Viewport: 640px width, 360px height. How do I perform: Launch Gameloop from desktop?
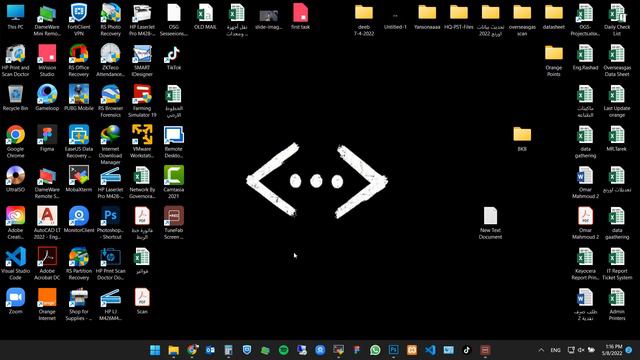[47, 98]
